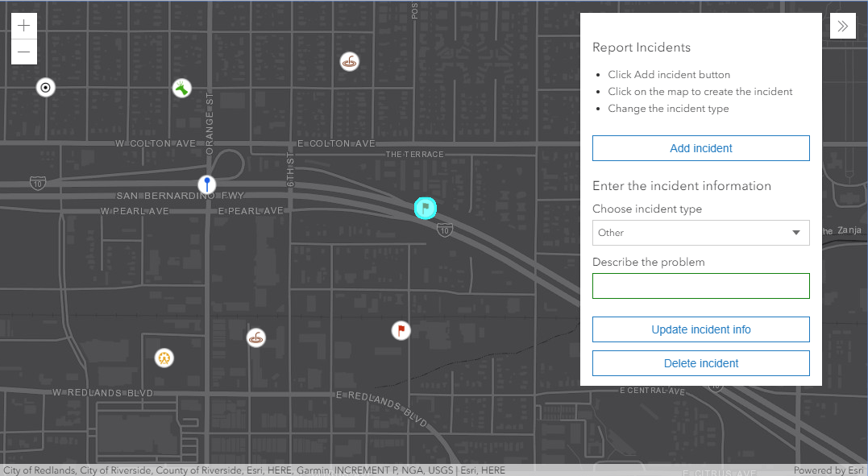The width and height of the screenshot is (868, 476).
Task: Open the incident type dropdown showing Other
Action: click(701, 233)
